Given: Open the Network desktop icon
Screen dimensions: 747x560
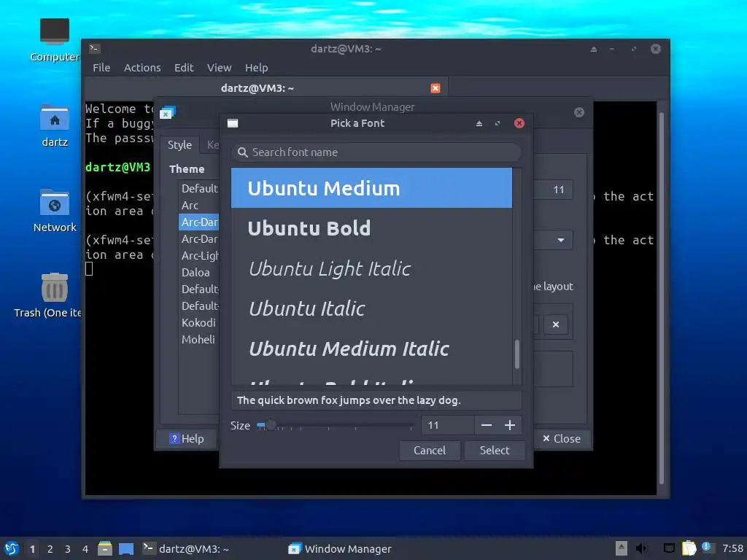Looking at the screenshot, I should click(x=54, y=203).
